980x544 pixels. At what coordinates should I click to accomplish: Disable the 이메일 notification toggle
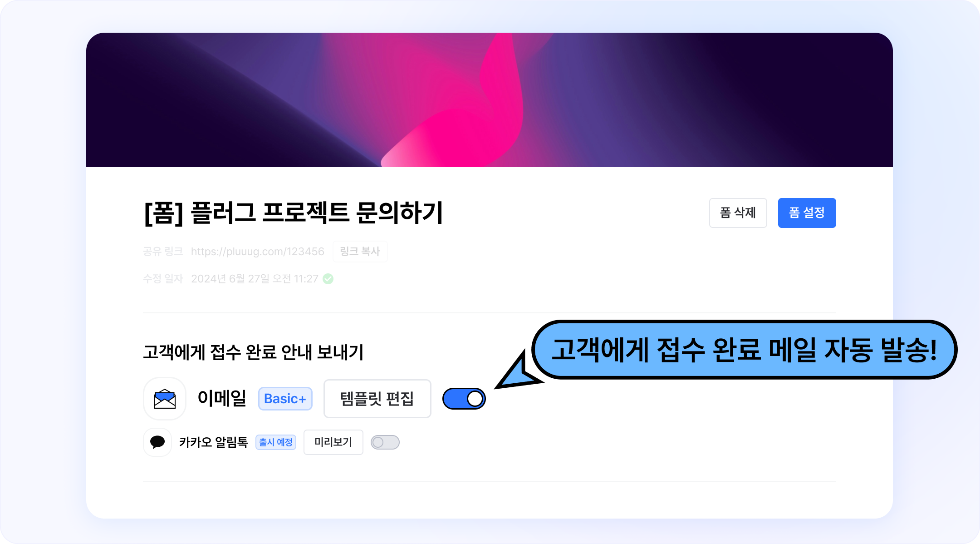pos(464,399)
